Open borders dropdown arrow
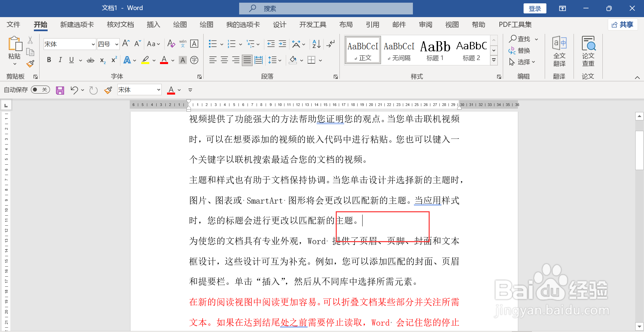Screen dimensions: 644x332 pos(320,60)
